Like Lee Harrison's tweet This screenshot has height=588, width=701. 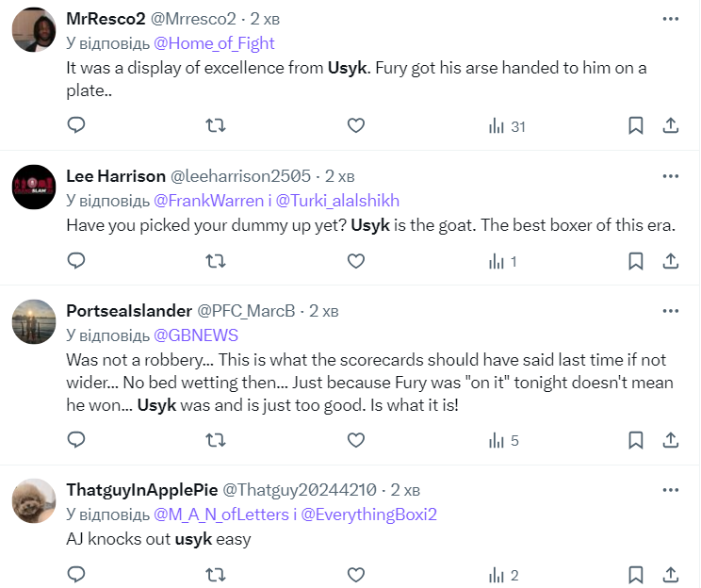355,261
